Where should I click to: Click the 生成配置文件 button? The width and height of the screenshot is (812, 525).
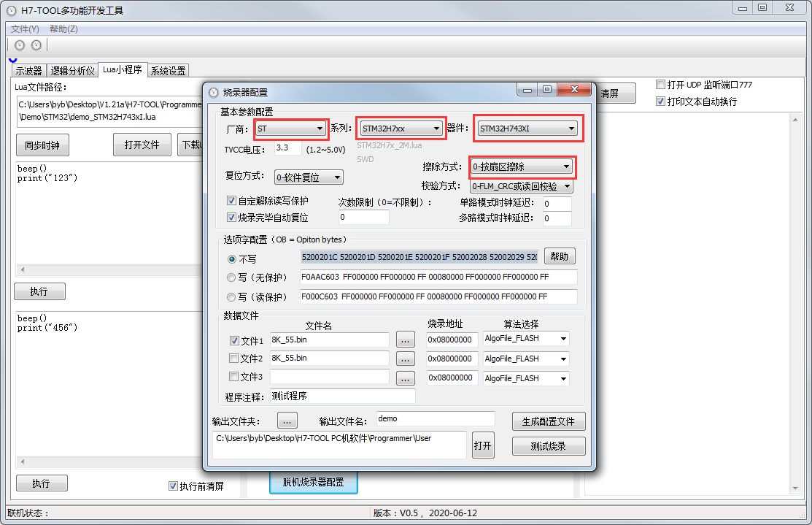[x=549, y=421]
